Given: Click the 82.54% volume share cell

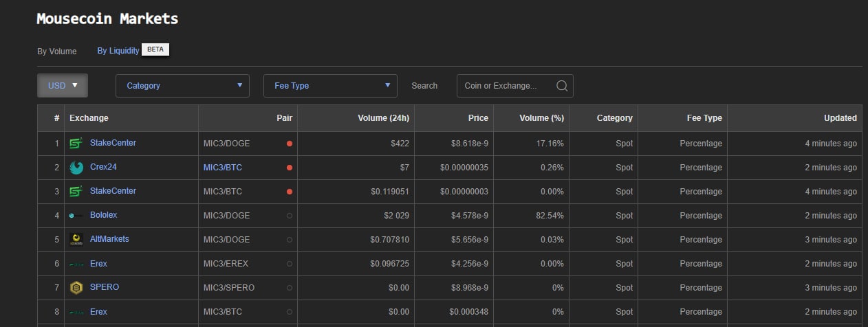Looking at the screenshot, I should click(531, 216).
